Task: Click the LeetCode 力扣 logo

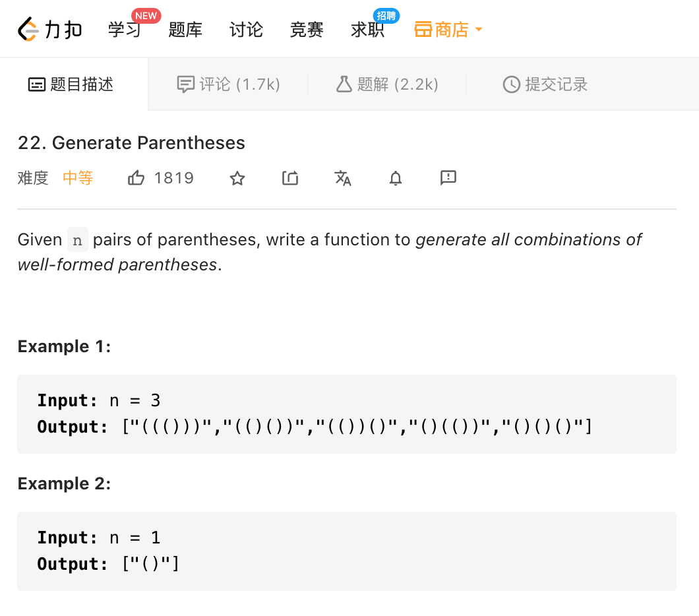Action: point(49,30)
